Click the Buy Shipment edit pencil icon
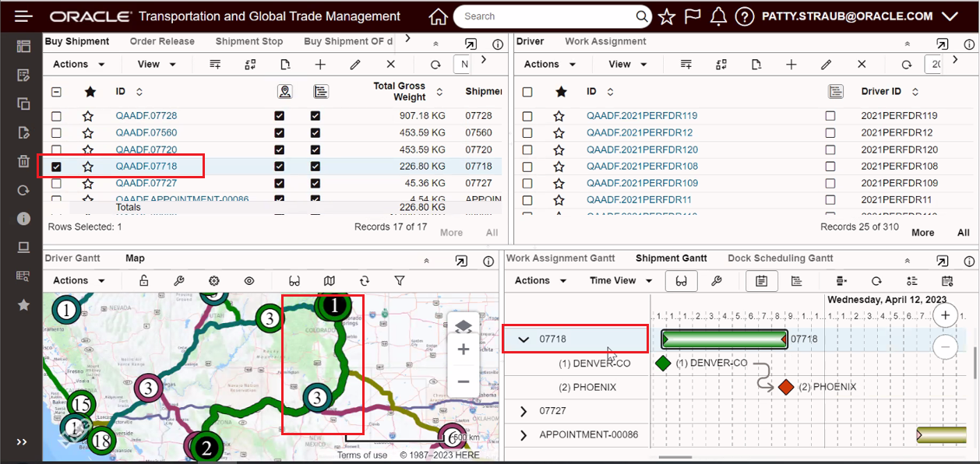 click(355, 65)
